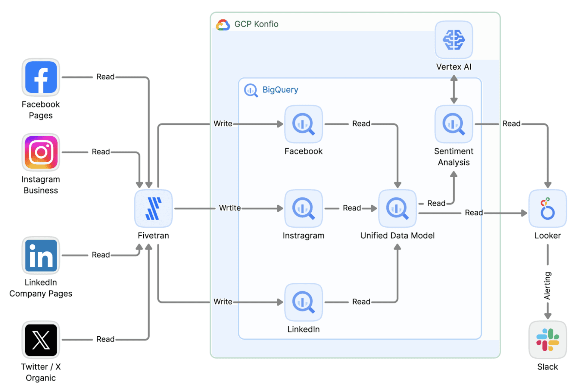Select the Fivetran text label
The image size is (586, 392).
click(153, 235)
